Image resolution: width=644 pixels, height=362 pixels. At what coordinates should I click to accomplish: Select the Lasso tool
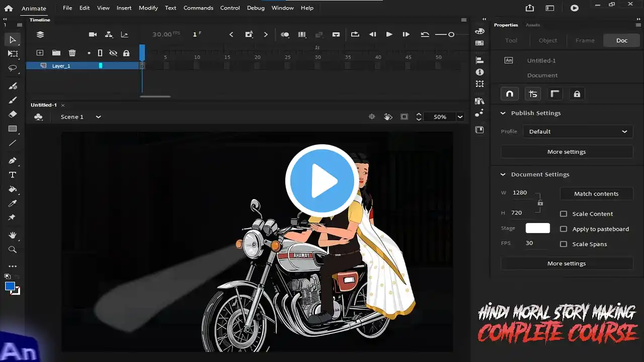coord(13,68)
